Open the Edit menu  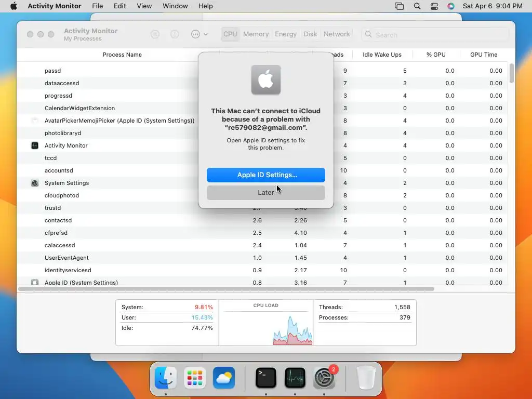[120, 6]
